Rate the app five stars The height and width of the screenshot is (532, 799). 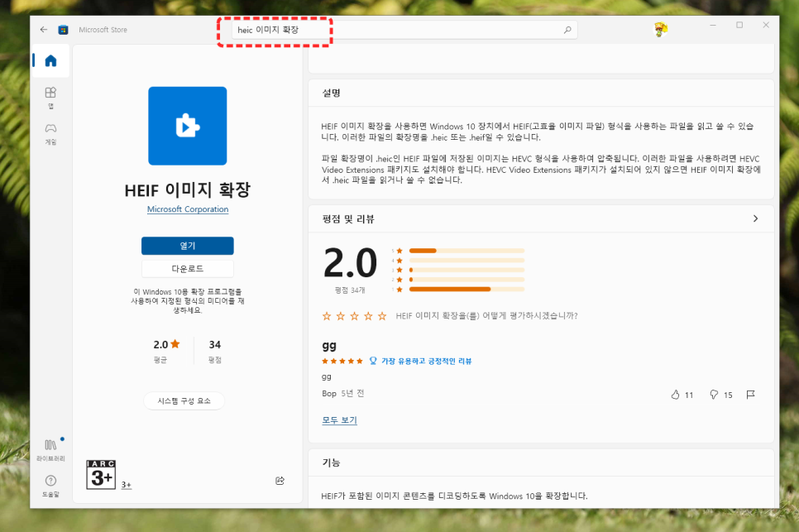click(x=382, y=316)
